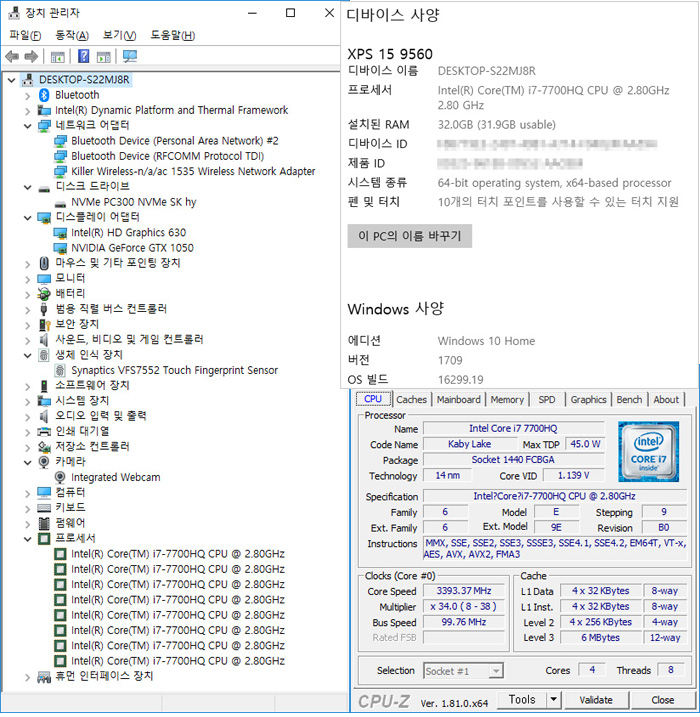Open the 동작(A) menu

(x=72, y=36)
